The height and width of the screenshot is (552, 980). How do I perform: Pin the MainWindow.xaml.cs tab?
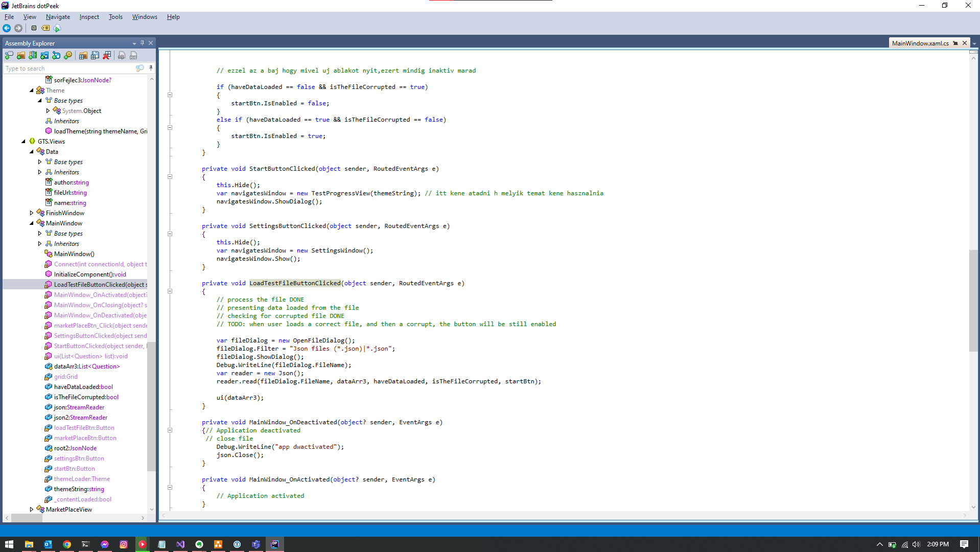(955, 43)
